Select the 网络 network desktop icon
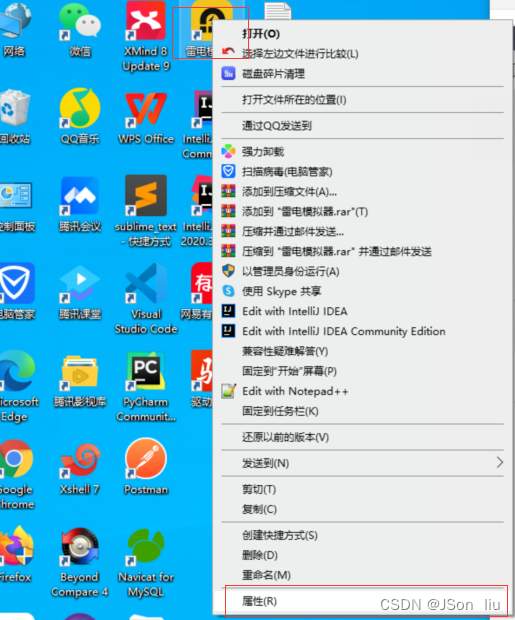Viewport: 515px width, 620px height. click(15, 22)
